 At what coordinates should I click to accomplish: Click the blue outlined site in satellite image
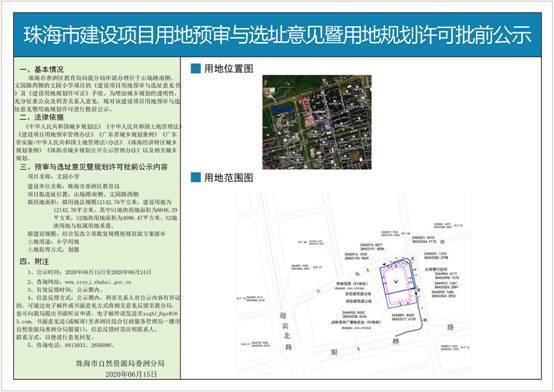click(x=328, y=124)
